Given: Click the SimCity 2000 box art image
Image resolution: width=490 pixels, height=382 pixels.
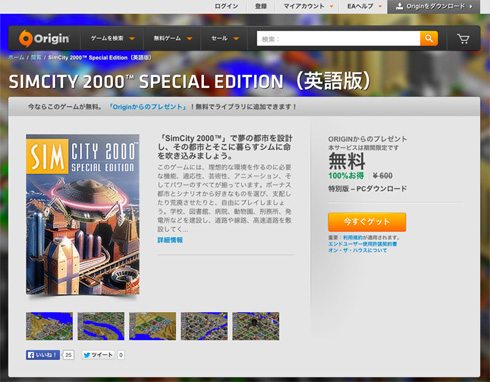Looking at the screenshot, I should [x=83, y=214].
